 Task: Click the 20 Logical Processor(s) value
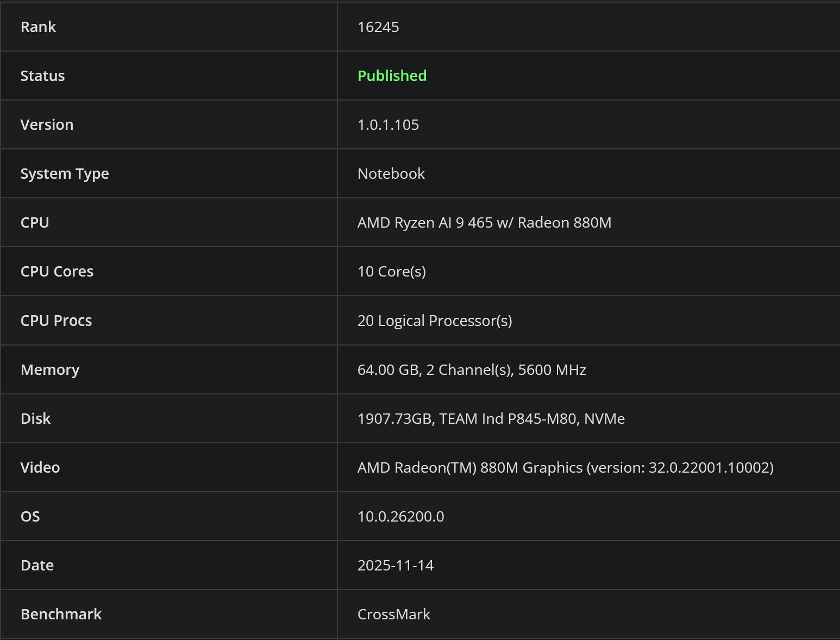(435, 321)
